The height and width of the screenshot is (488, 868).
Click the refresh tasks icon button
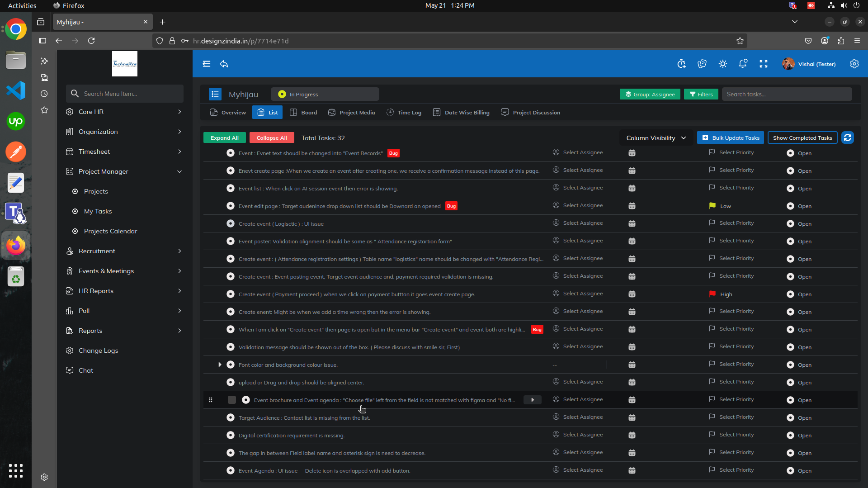click(848, 137)
